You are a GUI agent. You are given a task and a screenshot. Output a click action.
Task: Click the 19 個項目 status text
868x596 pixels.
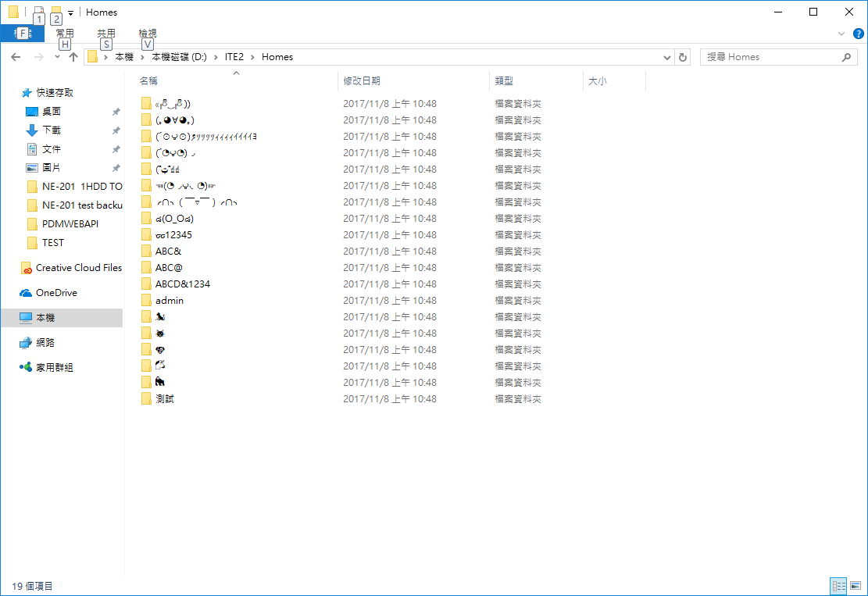pyautogui.click(x=32, y=586)
